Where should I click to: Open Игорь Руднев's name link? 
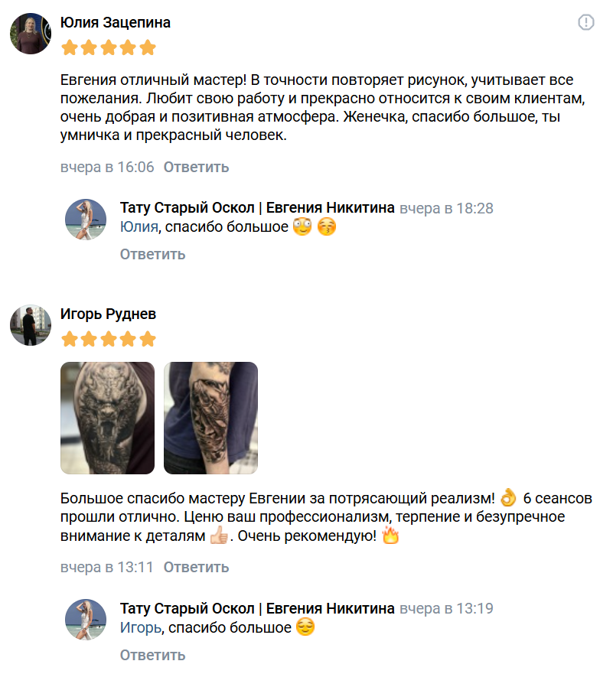tap(108, 314)
